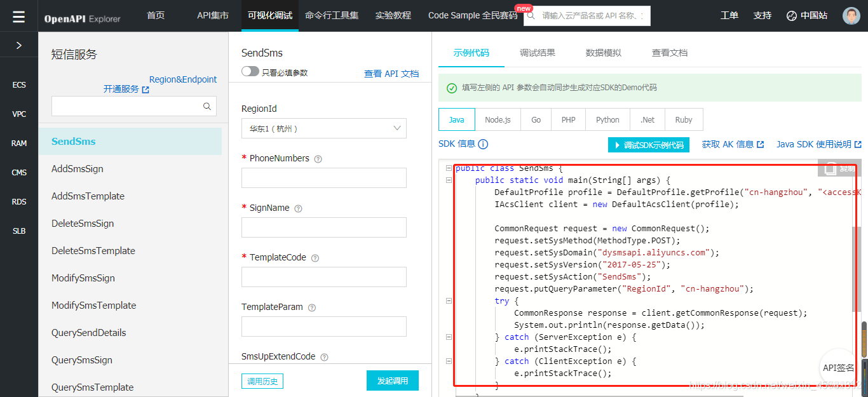Open the hamburger menu icon
This screenshot has width=868, height=397.
coord(18,17)
